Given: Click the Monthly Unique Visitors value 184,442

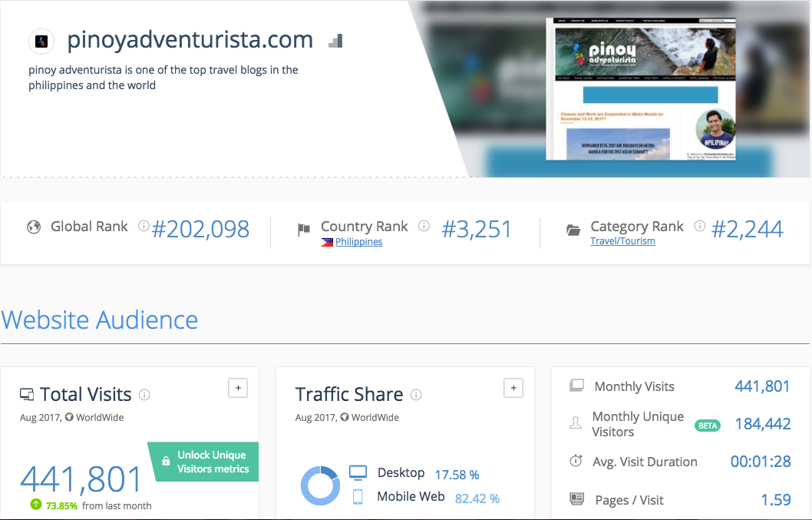Looking at the screenshot, I should (x=763, y=424).
